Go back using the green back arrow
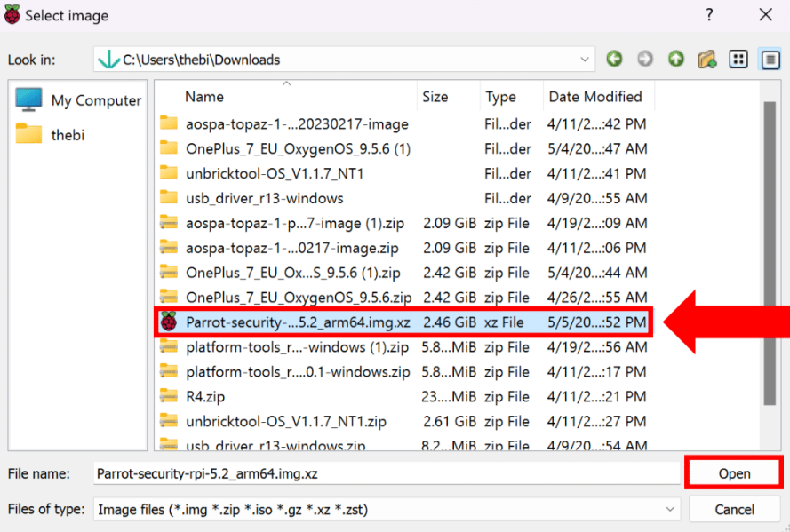This screenshot has width=790, height=532. point(614,59)
